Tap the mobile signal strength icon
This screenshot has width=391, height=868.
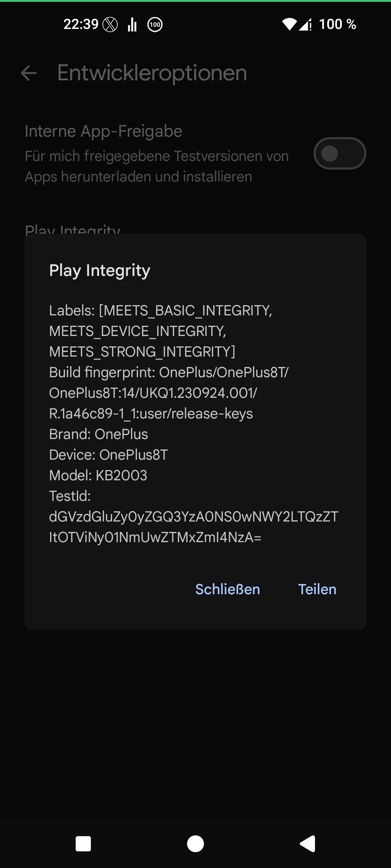click(x=305, y=25)
